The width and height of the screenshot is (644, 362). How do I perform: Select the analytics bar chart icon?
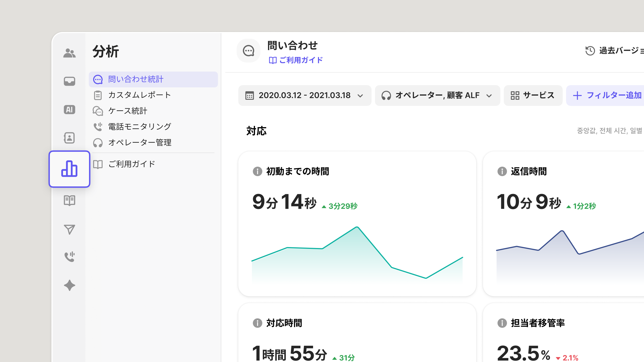(x=69, y=169)
